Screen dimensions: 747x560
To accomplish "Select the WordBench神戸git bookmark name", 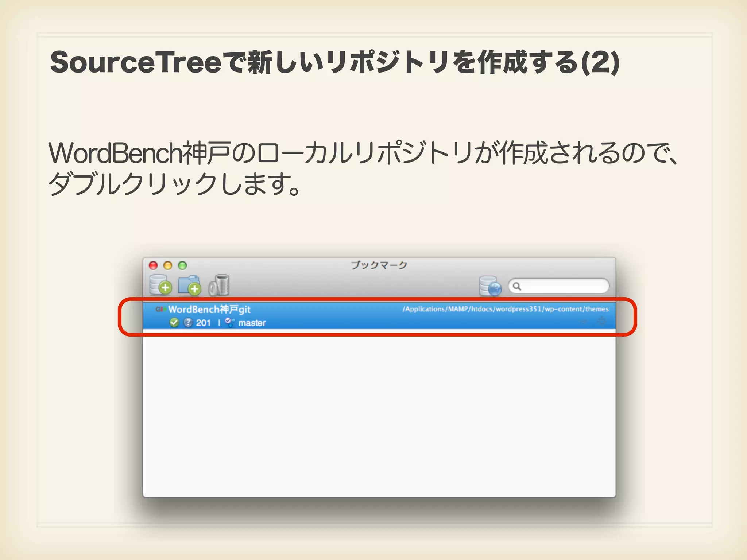I will pos(209,310).
